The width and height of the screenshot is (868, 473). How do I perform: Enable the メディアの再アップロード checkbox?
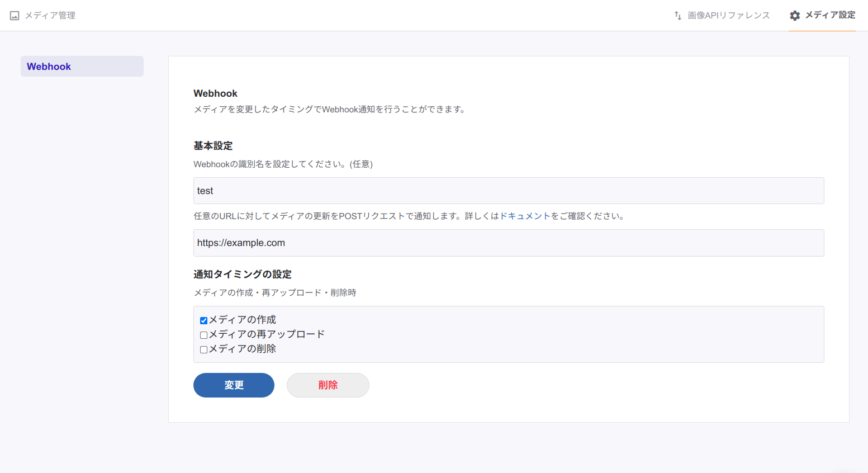click(x=203, y=335)
